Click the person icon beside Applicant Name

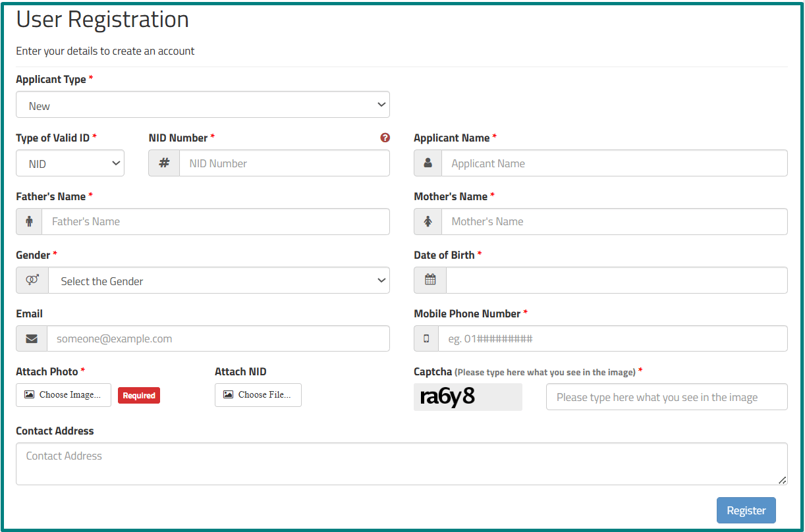pyautogui.click(x=427, y=163)
